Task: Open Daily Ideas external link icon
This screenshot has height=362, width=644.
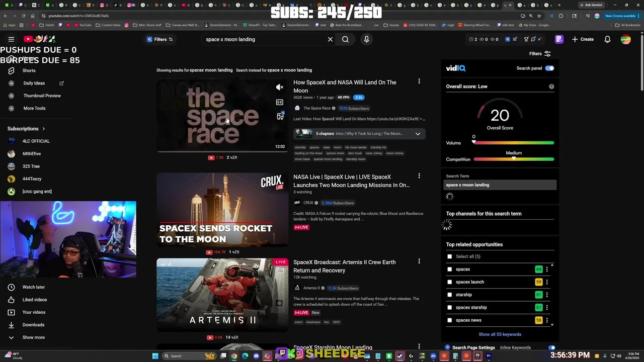Action: coord(61,83)
